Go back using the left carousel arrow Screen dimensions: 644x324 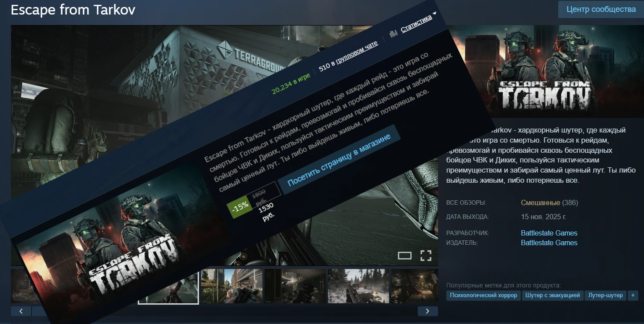point(21,310)
